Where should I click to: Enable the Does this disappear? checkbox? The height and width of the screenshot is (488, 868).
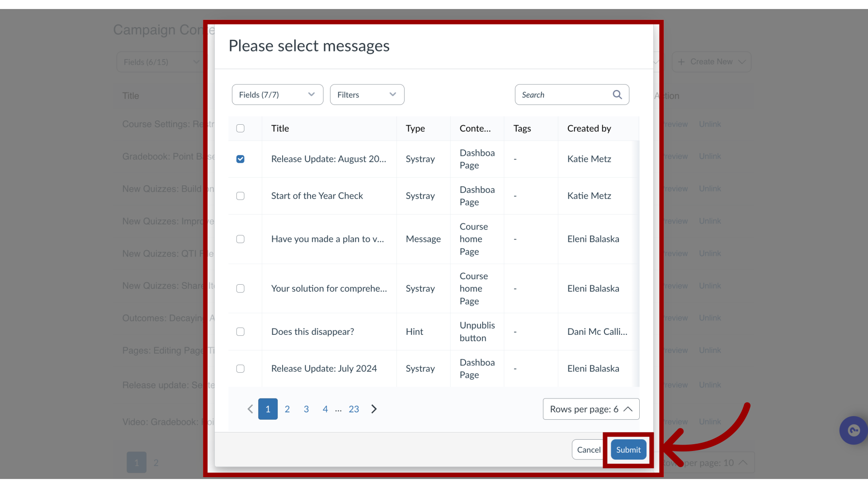click(x=240, y=331)
